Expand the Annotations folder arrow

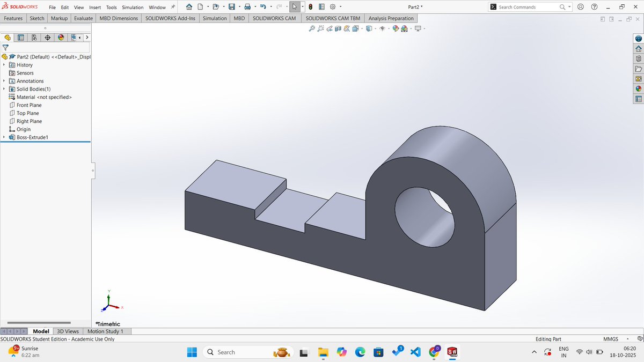click(x=4, y=81)
